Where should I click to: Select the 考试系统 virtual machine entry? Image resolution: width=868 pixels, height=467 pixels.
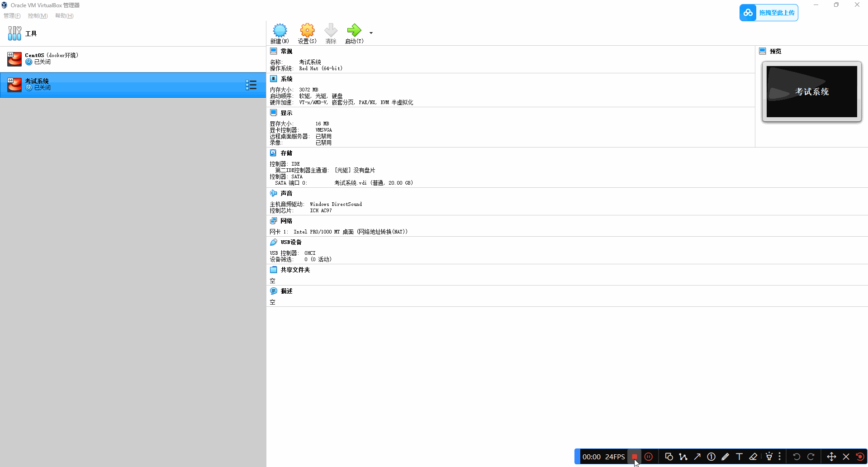point(133,85)
